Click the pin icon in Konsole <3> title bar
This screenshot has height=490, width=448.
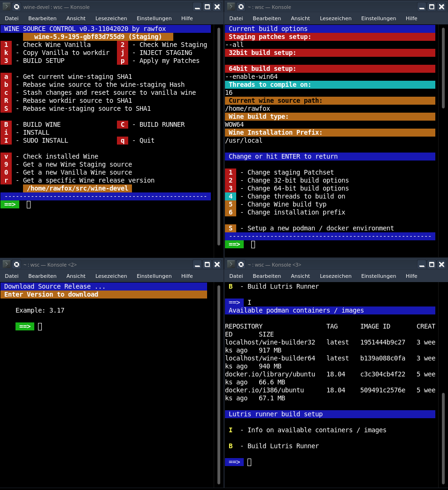pos(241,264)
